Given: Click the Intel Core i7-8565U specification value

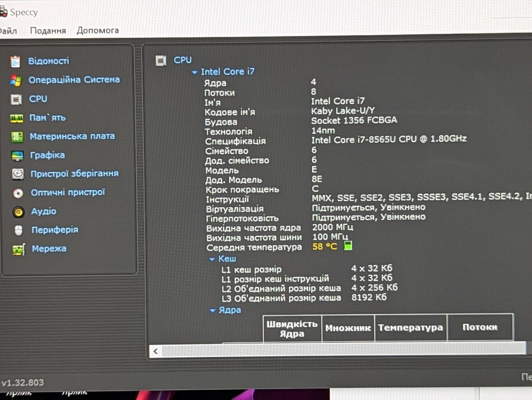Looking at the screenshot, I should point(389,139).
